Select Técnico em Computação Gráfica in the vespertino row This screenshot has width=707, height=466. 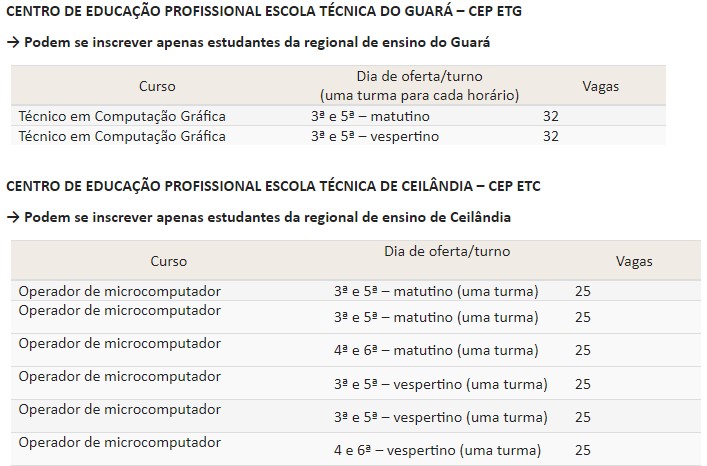coord(122,136)
